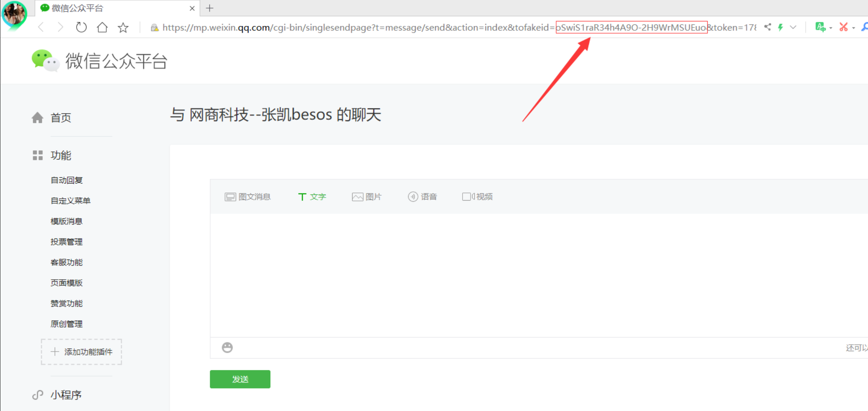
Task: Select the 微信公众平台 browser tab
Action: click(118, 8)
